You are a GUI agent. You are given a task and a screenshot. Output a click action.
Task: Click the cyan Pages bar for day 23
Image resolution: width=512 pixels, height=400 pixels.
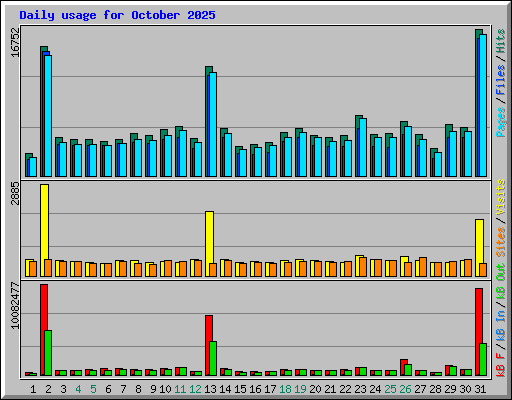(x=363, y=147)
